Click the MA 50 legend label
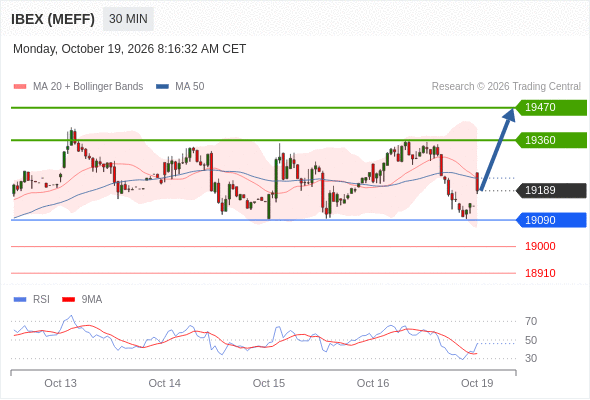590x400 pixels. click(190, 87)
